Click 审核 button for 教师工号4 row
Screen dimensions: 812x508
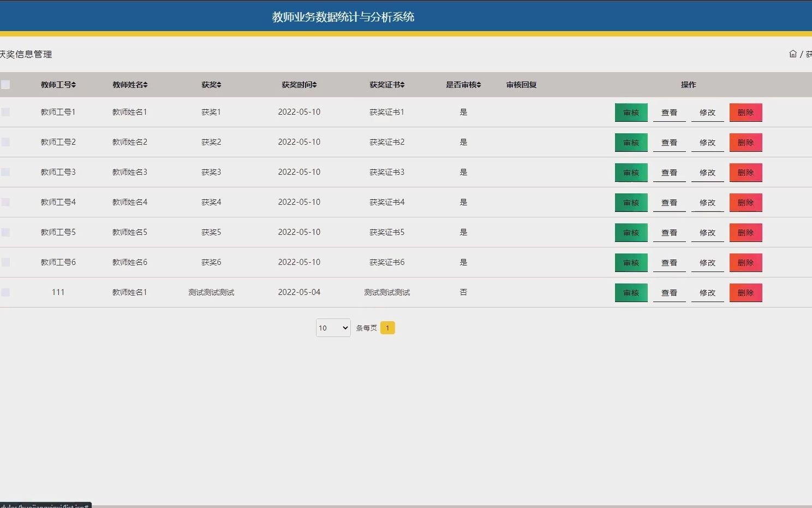[631, 203]
